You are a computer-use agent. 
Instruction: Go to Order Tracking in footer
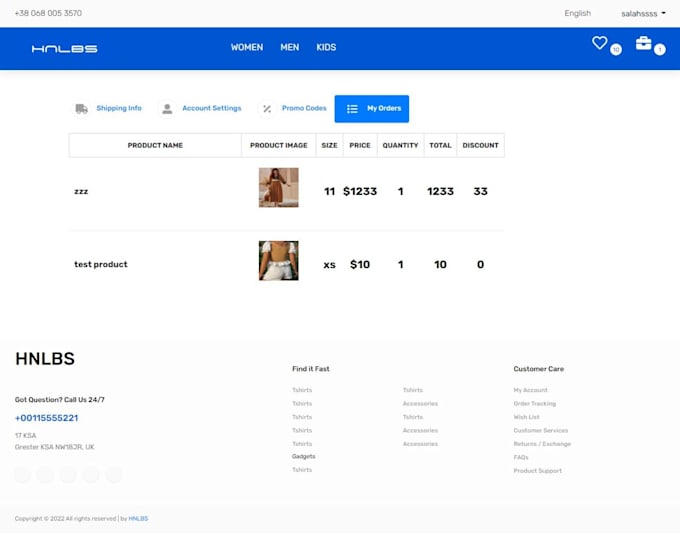534,404
